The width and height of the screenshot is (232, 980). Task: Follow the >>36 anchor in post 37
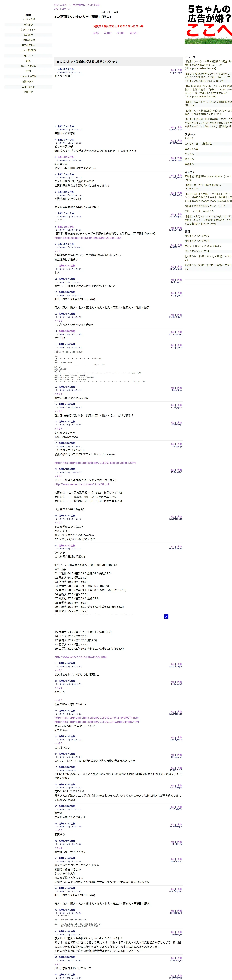click(x=58, y=964)
